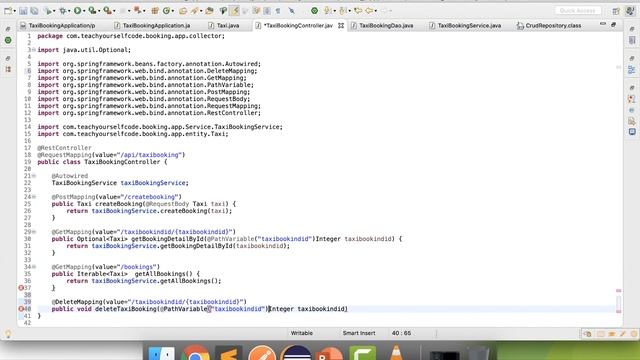Click the createBooking method name on line 25
Screen dimensions: 640x360
[119, 204]
